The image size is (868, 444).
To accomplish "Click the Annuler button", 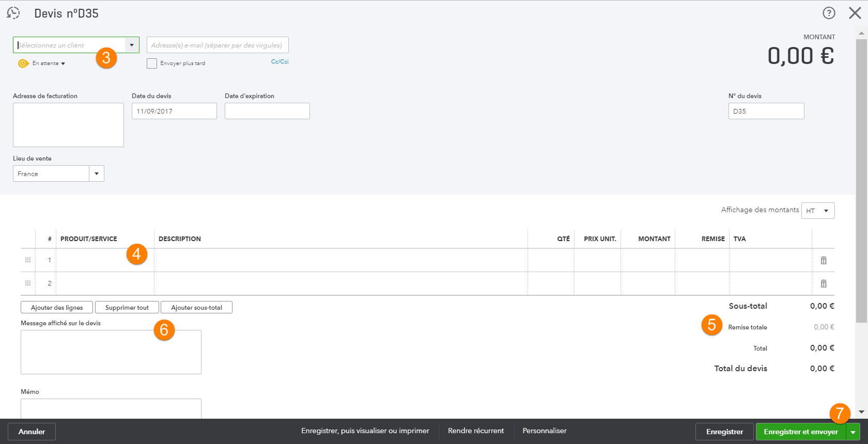I will click(x=32, y=432).
